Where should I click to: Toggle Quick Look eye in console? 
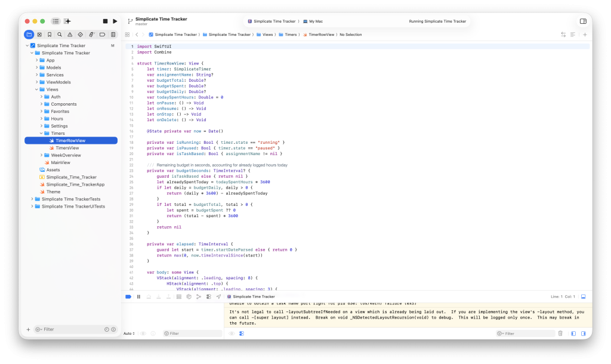point(232,333)
